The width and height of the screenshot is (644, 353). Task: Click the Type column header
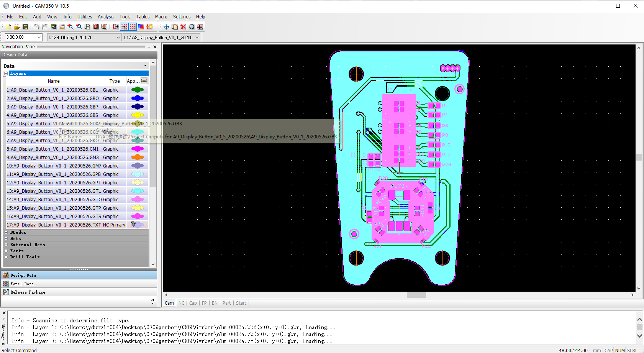(114, 81)
